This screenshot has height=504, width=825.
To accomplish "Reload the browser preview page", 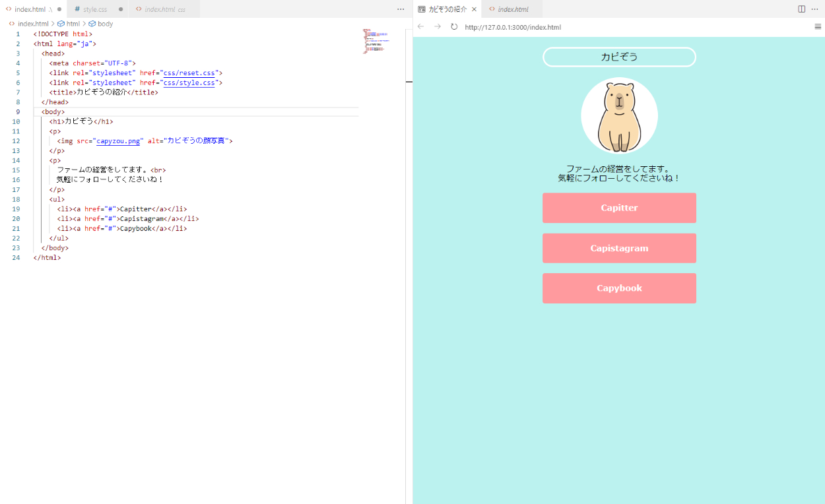I will click(x=454, y=27).
